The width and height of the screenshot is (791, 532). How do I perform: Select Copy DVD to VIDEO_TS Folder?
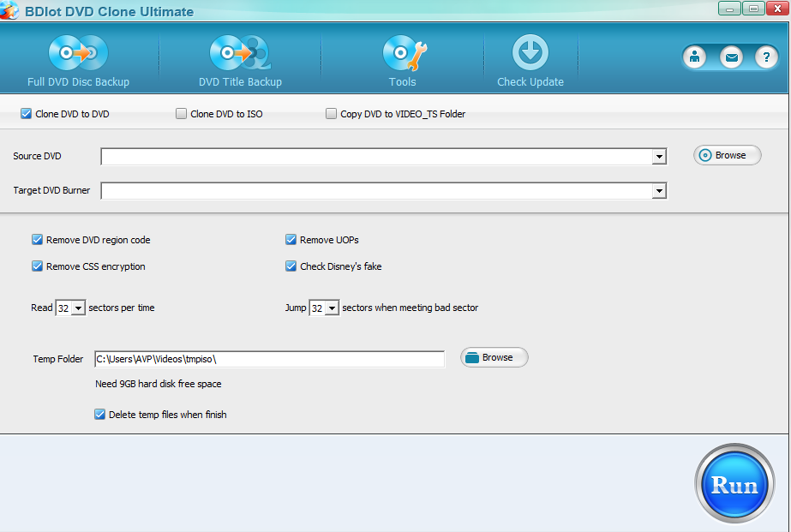331,113
